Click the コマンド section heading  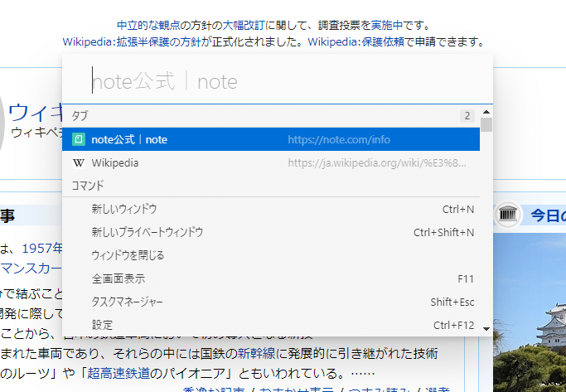pos(88,186)
